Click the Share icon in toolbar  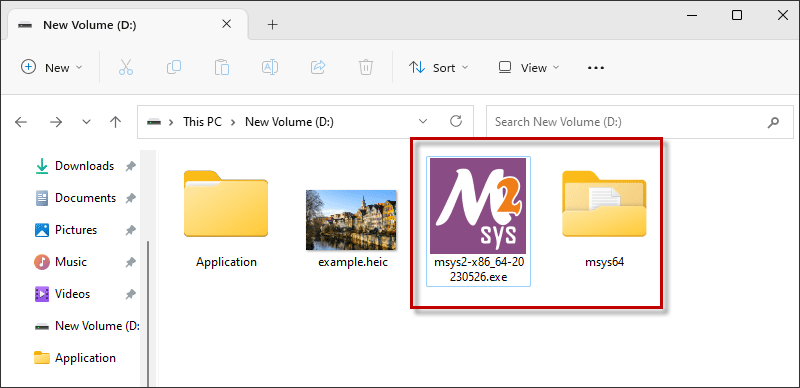click(318, 67)
